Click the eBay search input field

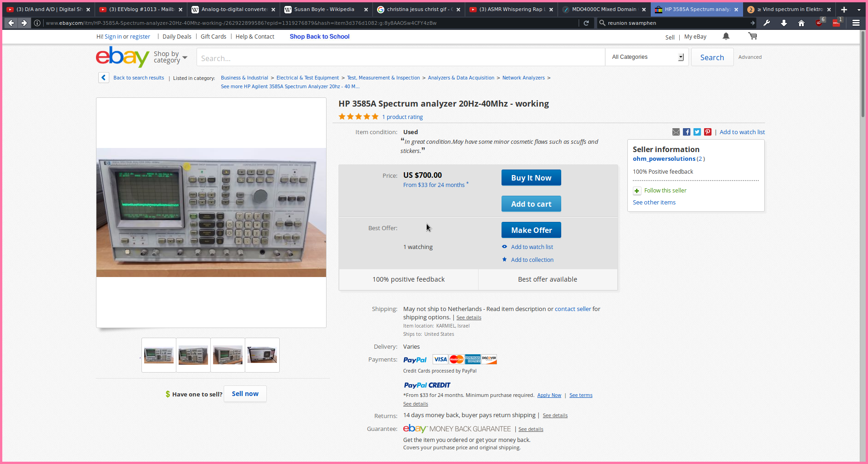point(400,57)
